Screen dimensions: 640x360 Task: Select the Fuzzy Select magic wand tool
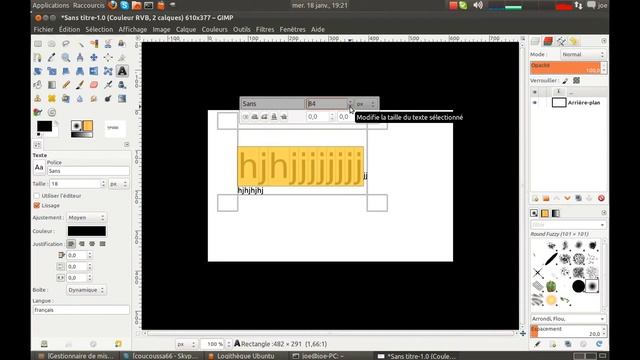pos(80,44)
